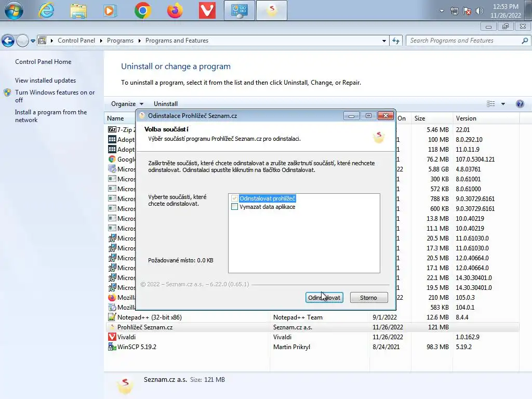Select Notepad++ (32-bit x86) row
The height and width of the screenshot is (399, 532).
312,317
